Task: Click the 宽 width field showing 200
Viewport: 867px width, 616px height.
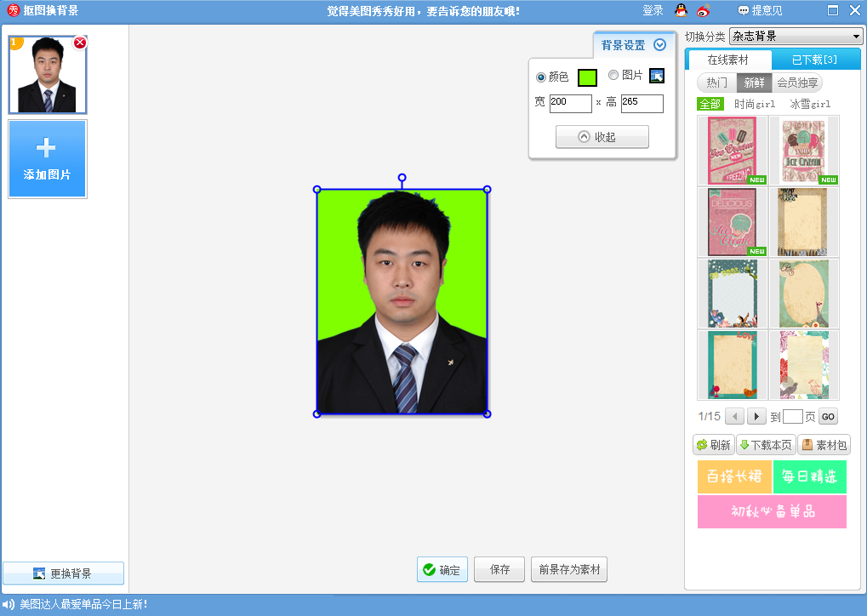Action: click(571, 104)
